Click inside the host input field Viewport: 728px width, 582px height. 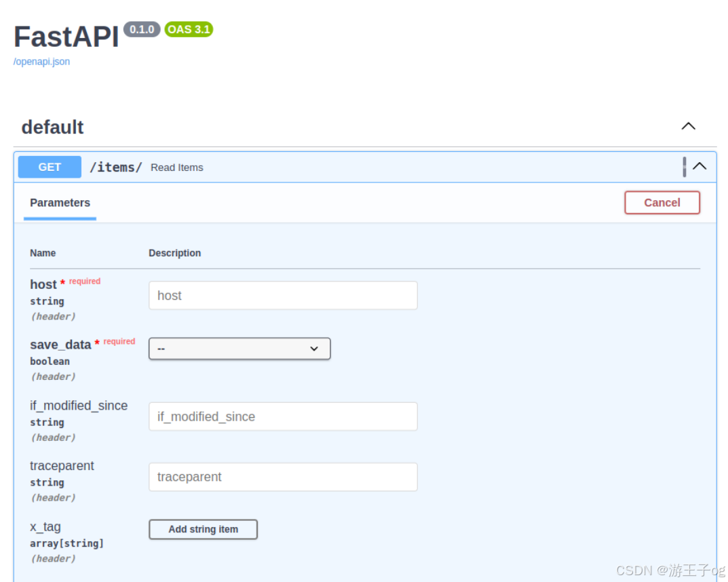[283, 295]
